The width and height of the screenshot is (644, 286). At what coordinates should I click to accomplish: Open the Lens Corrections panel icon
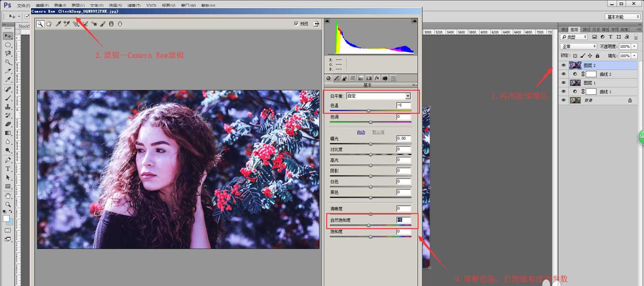click(x=369, y=78)
